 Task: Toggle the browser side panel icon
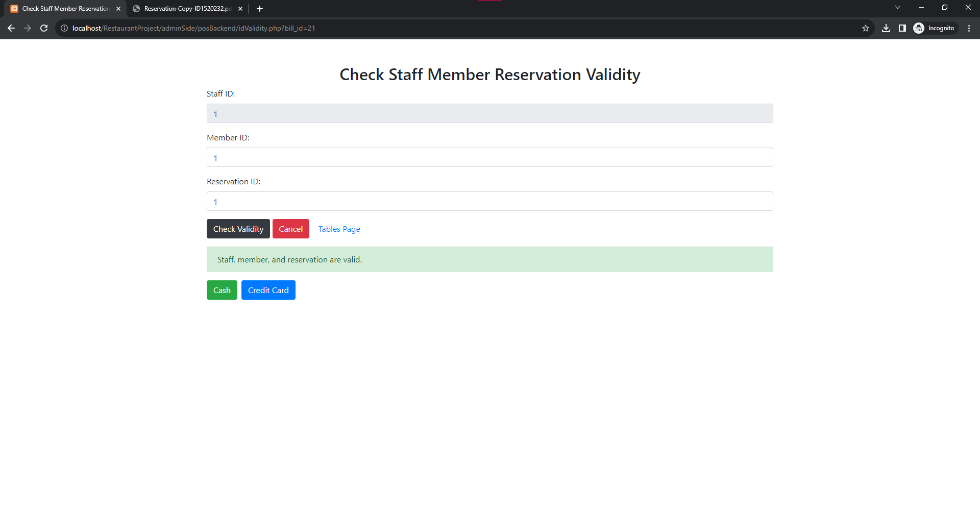click(902, 28)
